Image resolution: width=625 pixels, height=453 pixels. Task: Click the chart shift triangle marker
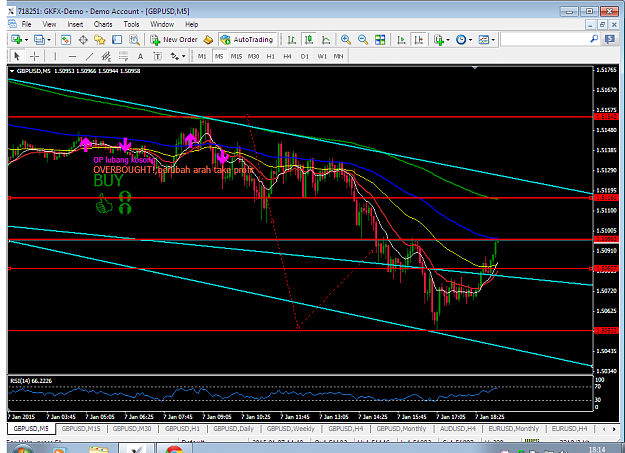tap(474, 68)
